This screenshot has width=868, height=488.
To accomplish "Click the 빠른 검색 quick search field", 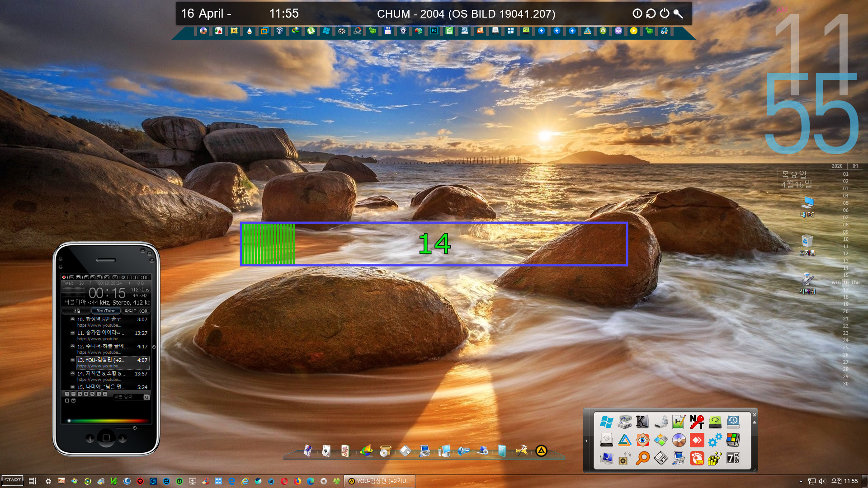I will pos(128,397).
